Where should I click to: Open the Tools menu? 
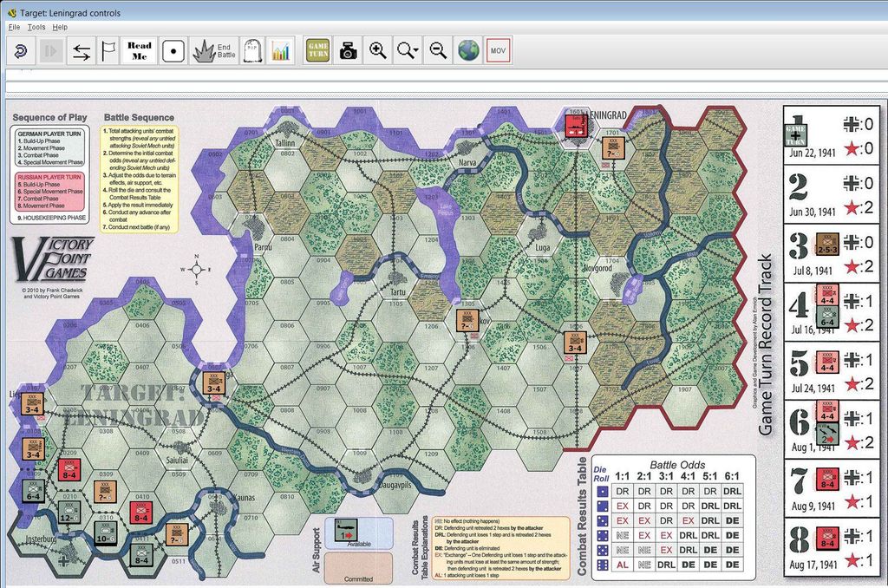click(x=36, y=27)
